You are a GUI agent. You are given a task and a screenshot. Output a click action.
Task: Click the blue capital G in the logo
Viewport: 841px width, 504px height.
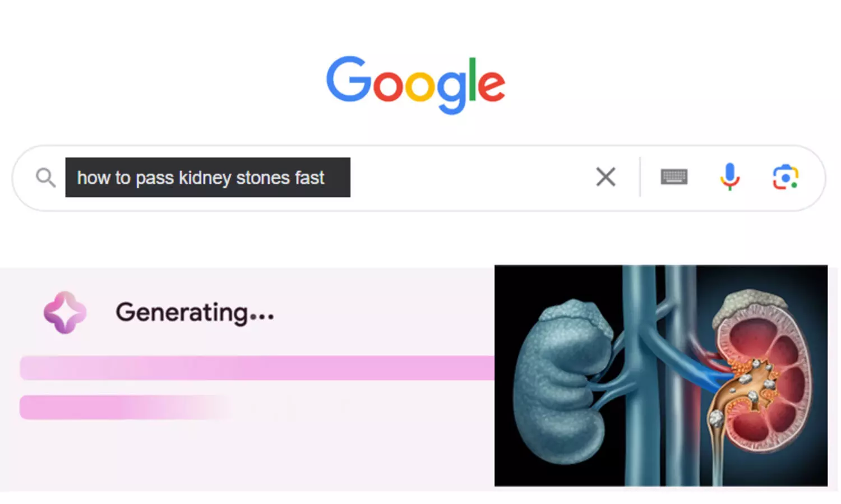point(348,80)
